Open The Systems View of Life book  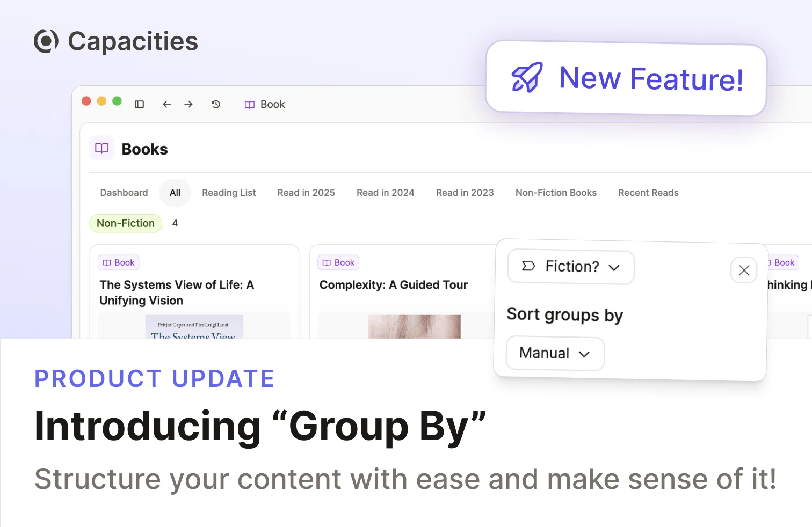pyautogui.click(x=177, y=292)
